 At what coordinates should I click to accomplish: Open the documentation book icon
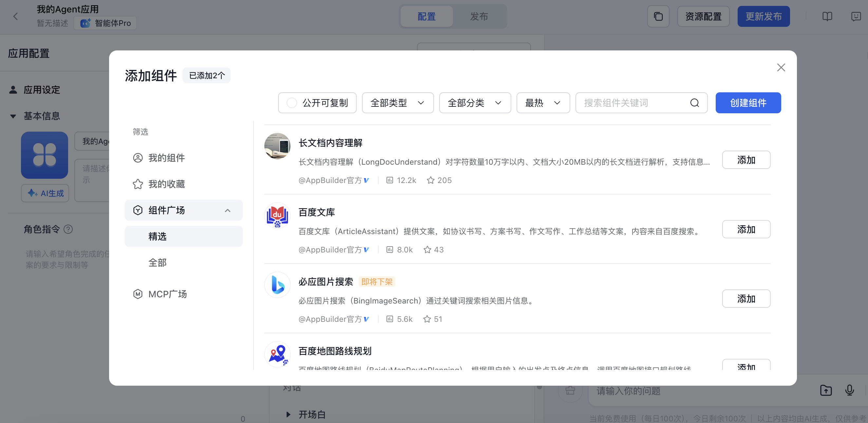click(x=827, y=16)
